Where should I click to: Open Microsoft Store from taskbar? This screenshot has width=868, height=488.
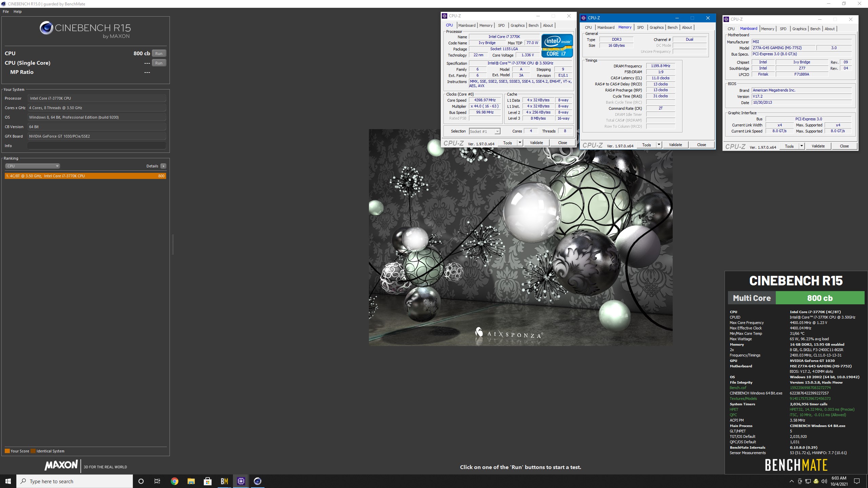point(208,481)
